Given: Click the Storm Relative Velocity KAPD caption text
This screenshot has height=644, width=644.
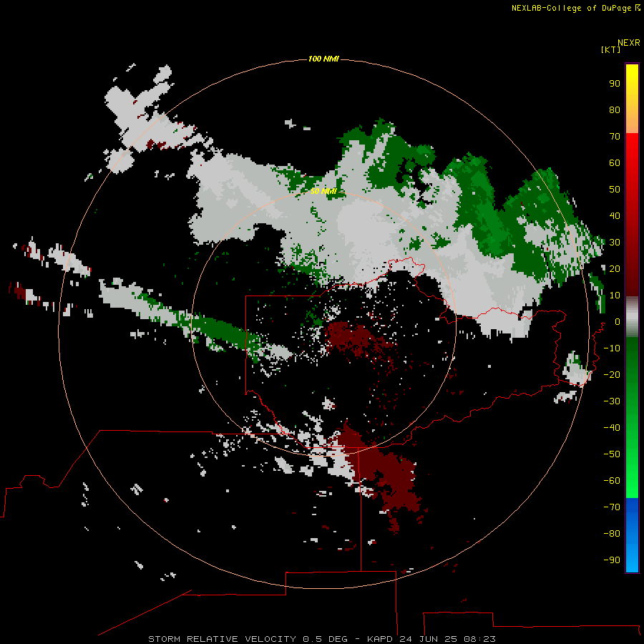Looking at the screenshot, I should click(x=322, y=639).
